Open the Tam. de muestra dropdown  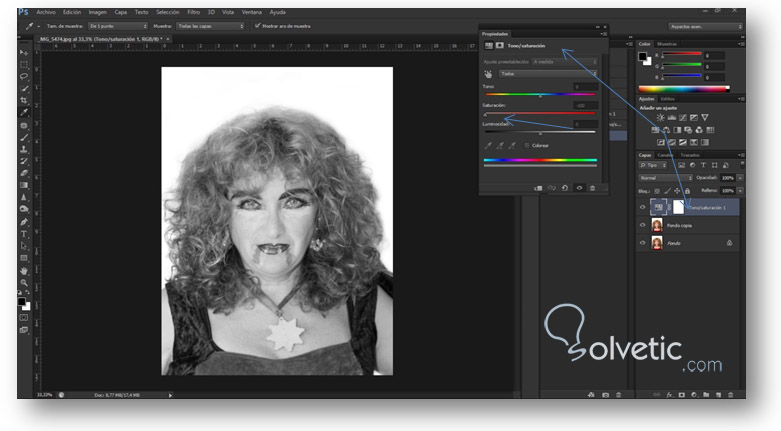117,26
